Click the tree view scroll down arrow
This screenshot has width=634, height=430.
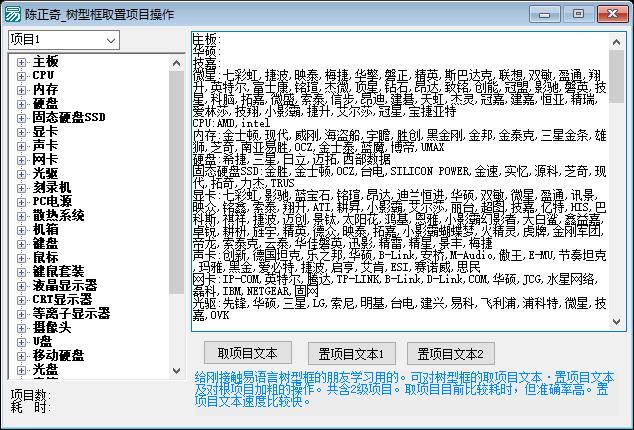(177, 371)
